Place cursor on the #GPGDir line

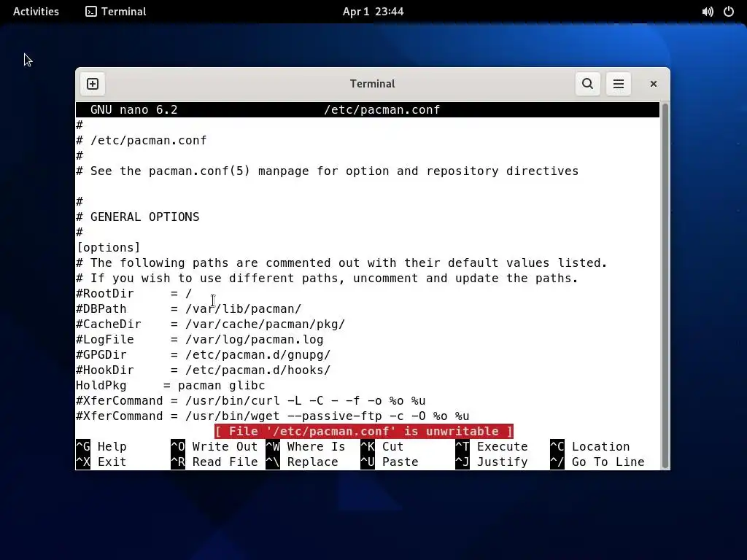204,355
